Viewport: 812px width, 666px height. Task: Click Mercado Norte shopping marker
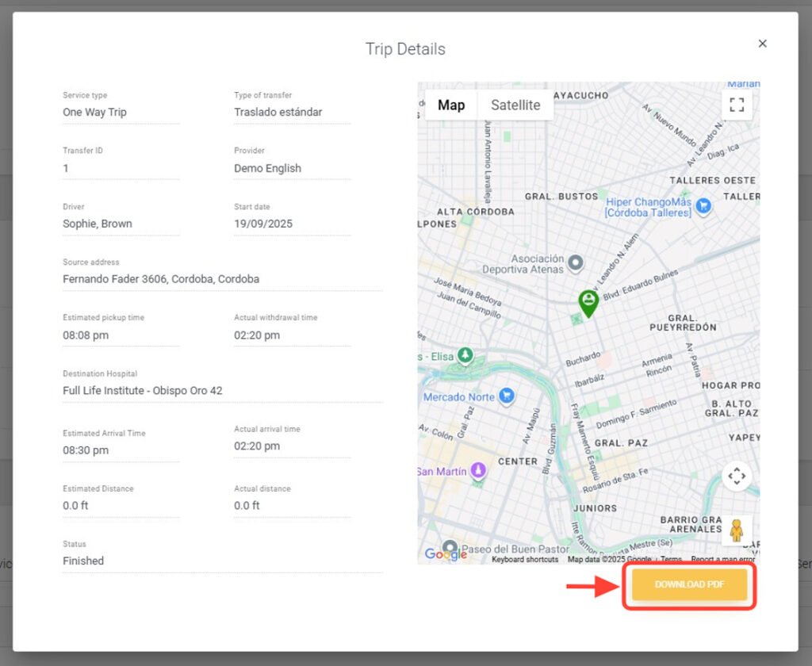coord(507,396)
